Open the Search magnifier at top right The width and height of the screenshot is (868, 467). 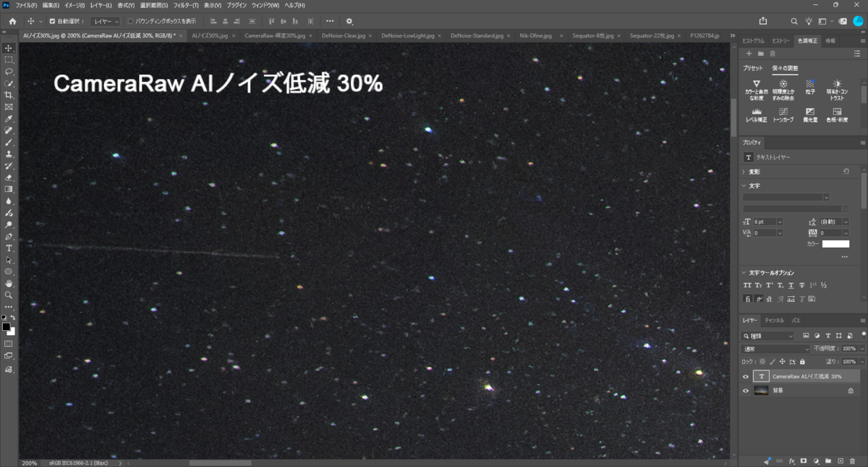tap(794, 21)
